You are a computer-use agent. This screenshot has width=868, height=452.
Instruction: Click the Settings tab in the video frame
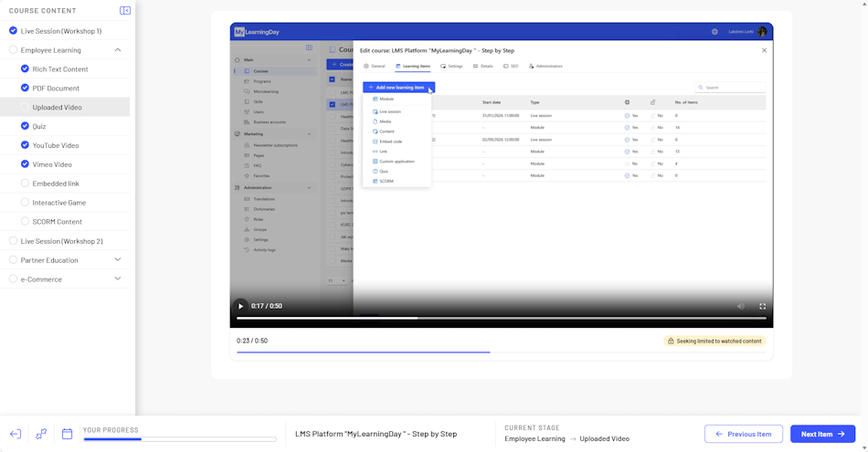coord(451,67)
